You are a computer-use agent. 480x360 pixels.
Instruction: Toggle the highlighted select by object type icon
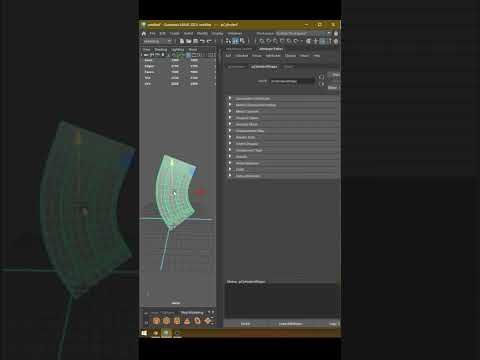[235, 41]
